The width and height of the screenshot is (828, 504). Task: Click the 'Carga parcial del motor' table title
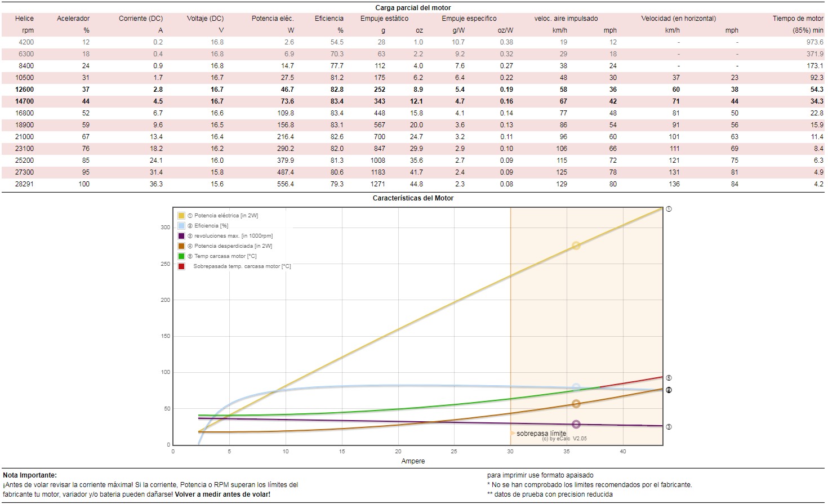[x=413, y=8]
